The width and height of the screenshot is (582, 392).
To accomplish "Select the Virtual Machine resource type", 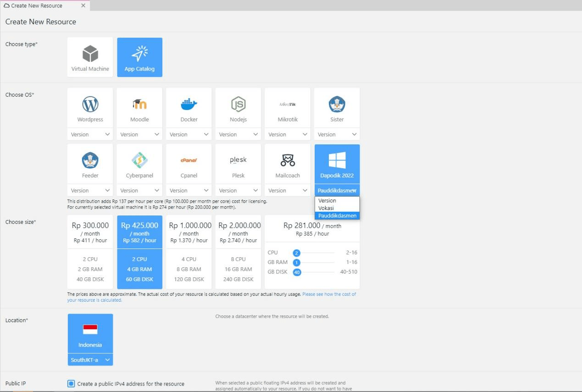I will pos(90,57).
